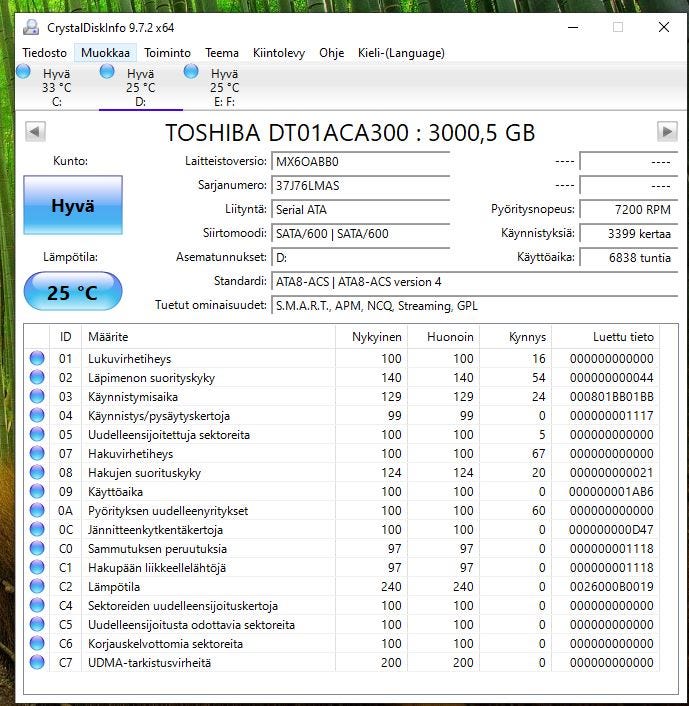Go to previous disk with left arrow
This screenshot has height=706, width=689.
coord(35,132)
